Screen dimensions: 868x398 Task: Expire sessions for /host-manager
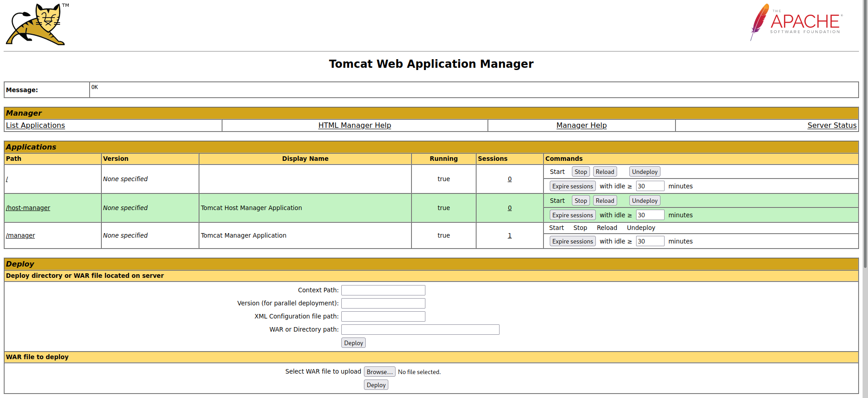572,215
